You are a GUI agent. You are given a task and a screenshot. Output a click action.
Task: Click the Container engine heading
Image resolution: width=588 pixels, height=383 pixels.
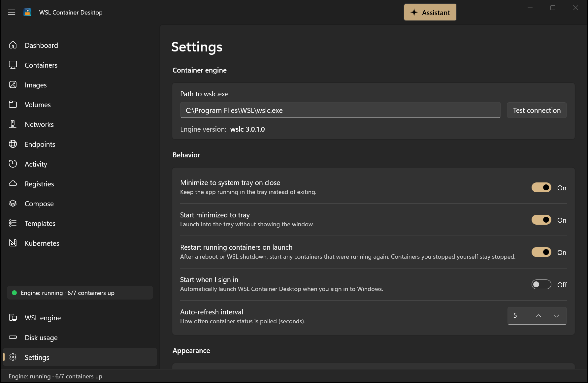(x=200, y=70)
